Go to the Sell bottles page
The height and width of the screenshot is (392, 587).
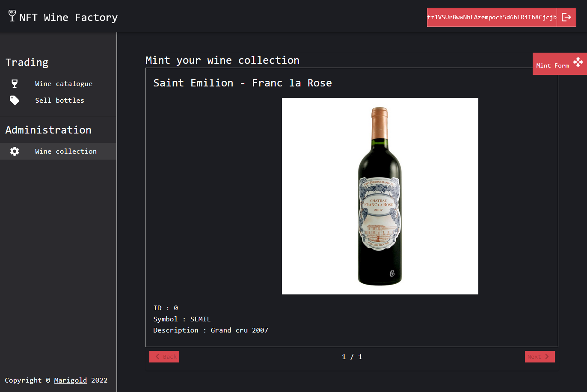(59, 101)
